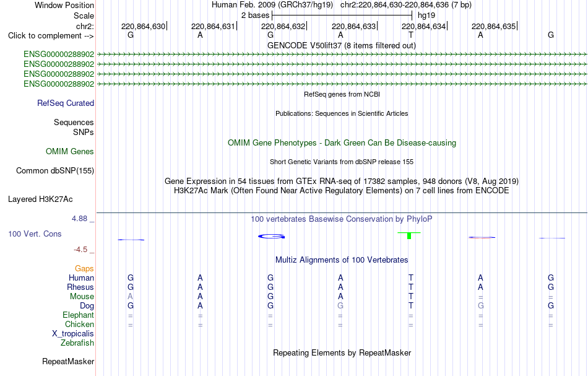588x376 pixels.
Task: Click the 4.88 PhyloP scale maximum value
Action: (x=79, y=219)
